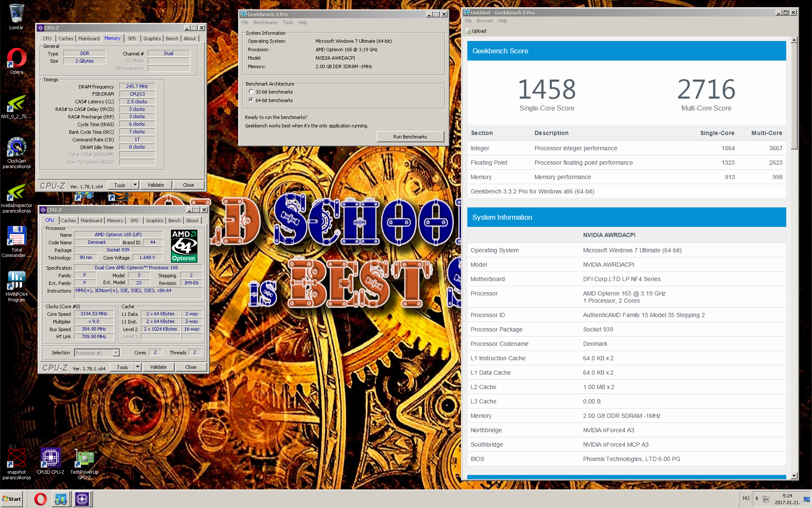Click the CPU-Z Memory window title icon

click(41, 28)
